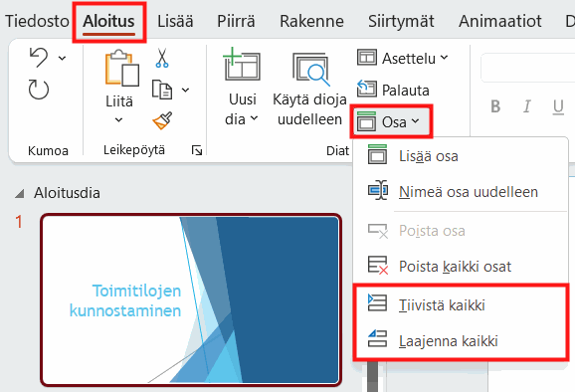575x392 pixels.
Task: Collapse the Aloitusdia section triangle
Action: coord(20,193)
